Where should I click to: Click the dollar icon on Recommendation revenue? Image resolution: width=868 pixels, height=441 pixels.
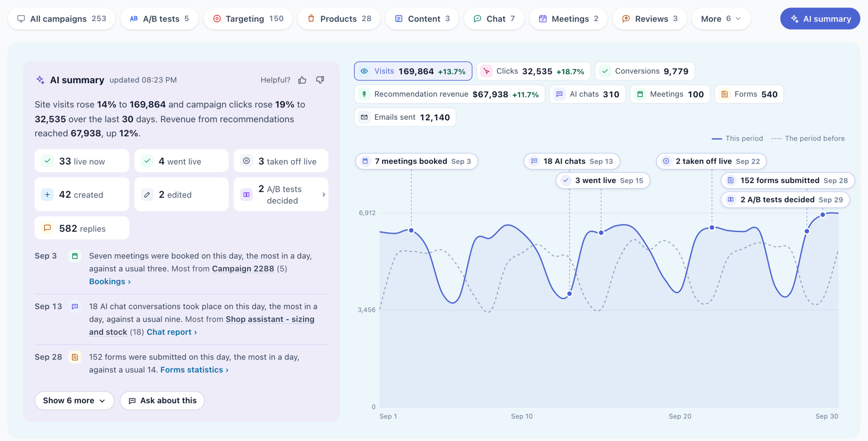[364, 94]
